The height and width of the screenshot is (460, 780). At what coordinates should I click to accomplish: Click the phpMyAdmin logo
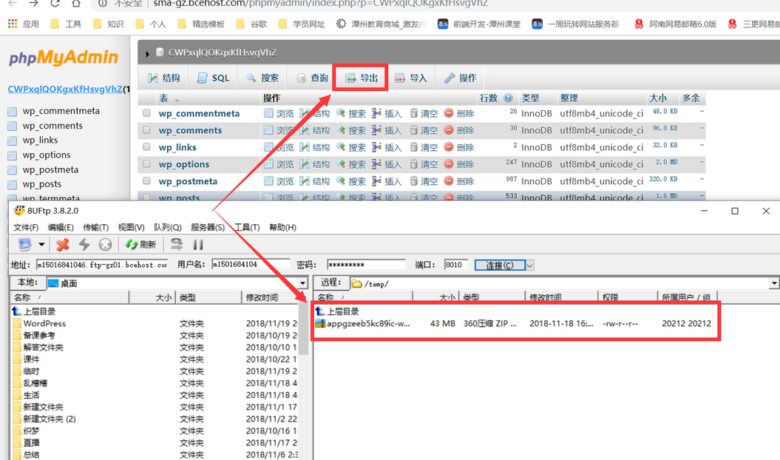pyautogui.click(x=64, y=58)
